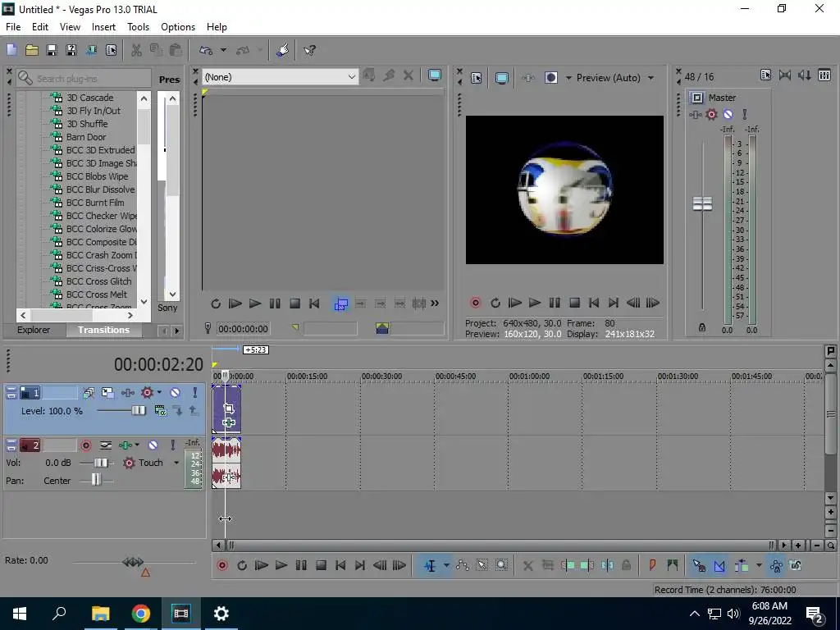Open the File menu
This screenshot has height=630, width=840.
[13, 27]
